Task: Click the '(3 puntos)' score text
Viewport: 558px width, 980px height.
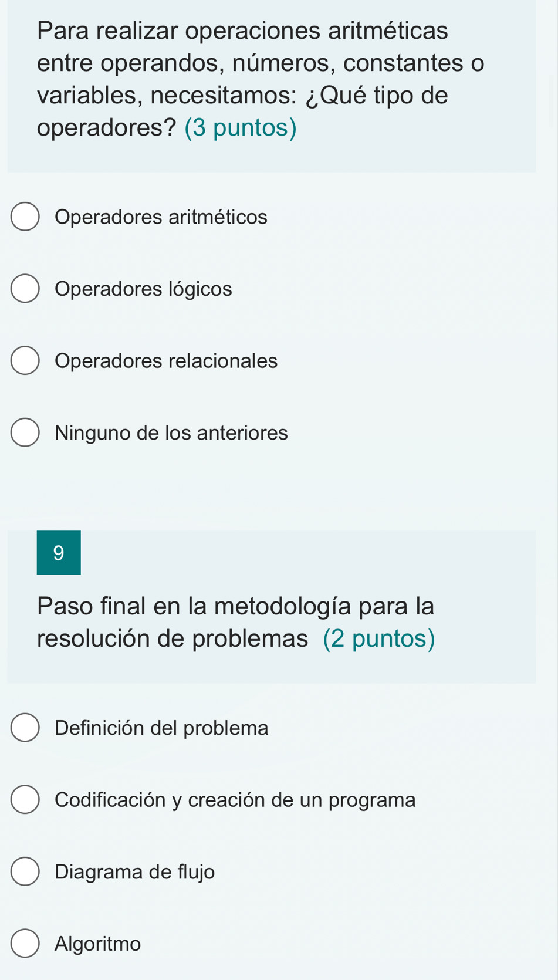Action: [241, 128]
